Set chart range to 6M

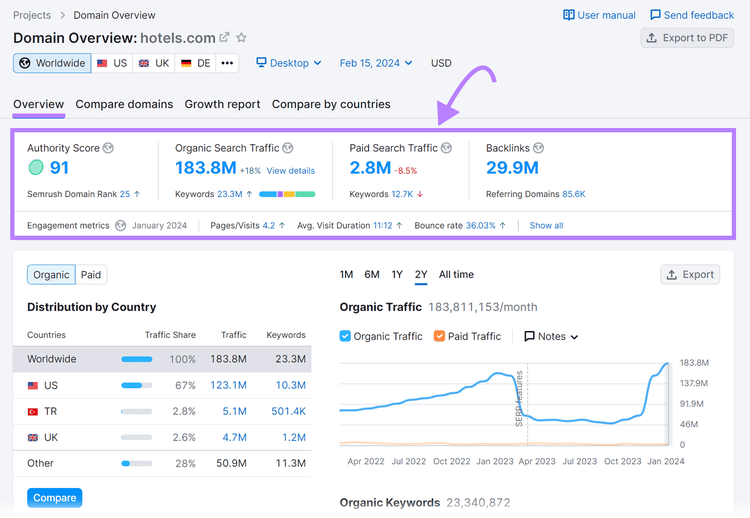(x=372, y=275)
